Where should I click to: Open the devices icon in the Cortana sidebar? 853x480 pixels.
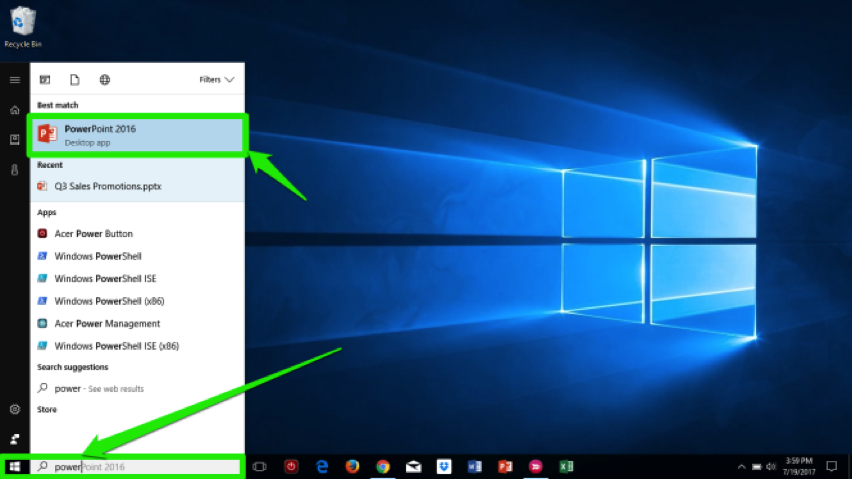(15, 169)
